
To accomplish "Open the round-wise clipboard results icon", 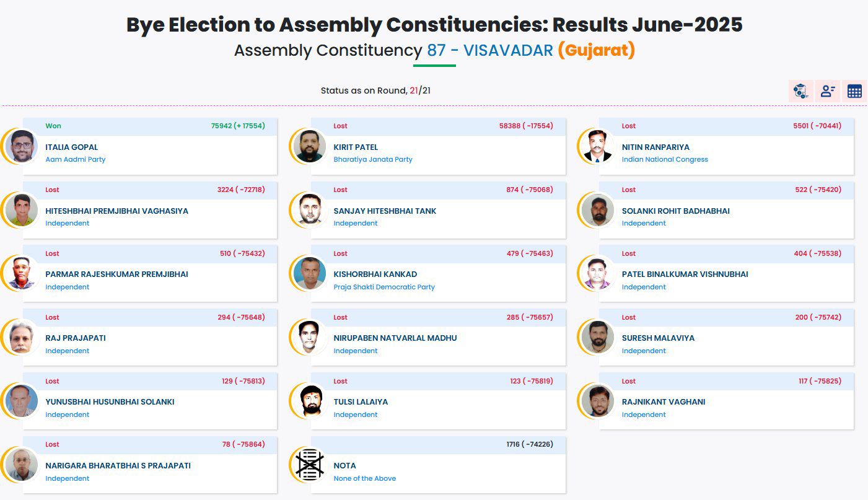I will tap(800, 91).
